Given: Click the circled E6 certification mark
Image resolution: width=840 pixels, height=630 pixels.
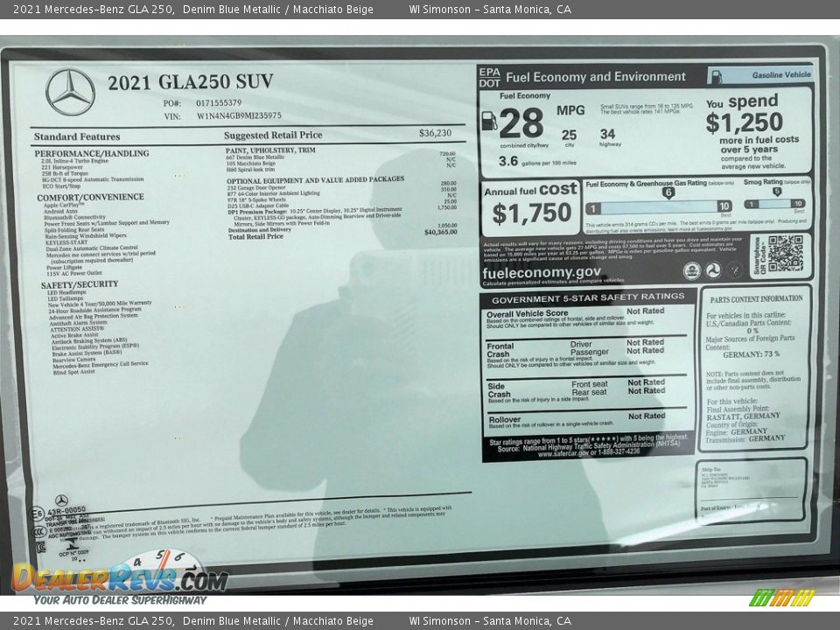Looking at the screenshot, I should click(x=36, y=514).
